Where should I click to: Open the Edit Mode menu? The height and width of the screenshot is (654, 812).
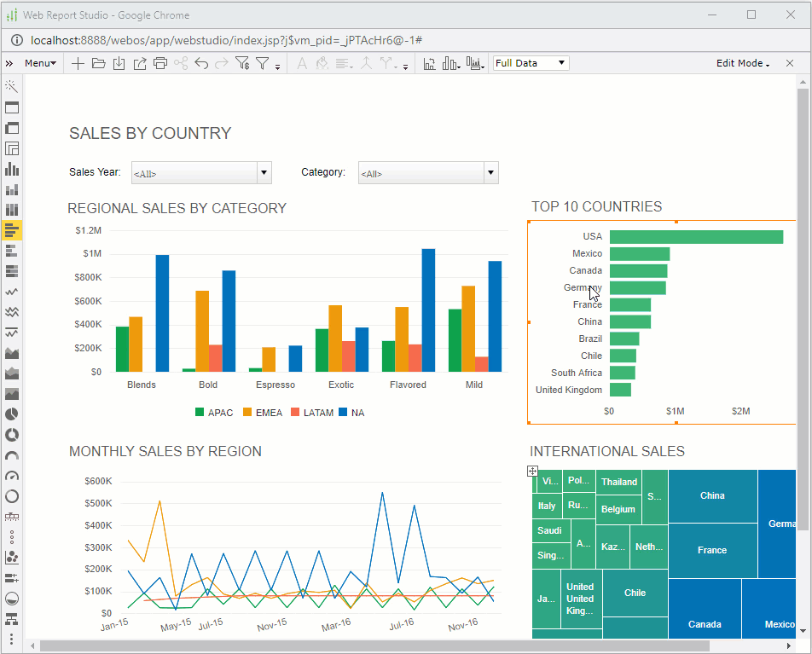tap(742, 63)
